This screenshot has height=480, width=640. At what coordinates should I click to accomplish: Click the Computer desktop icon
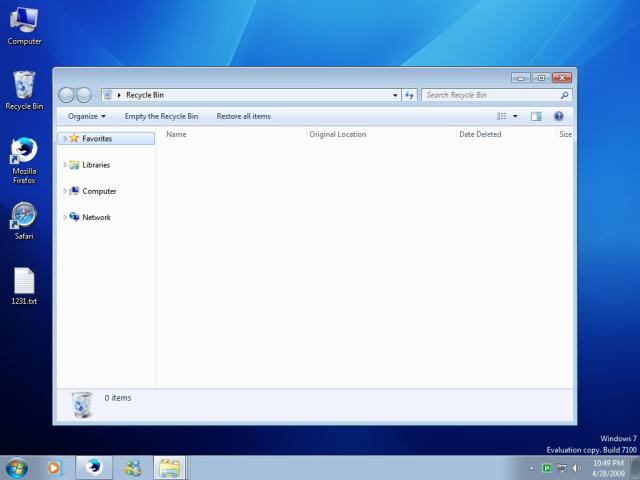24,26
